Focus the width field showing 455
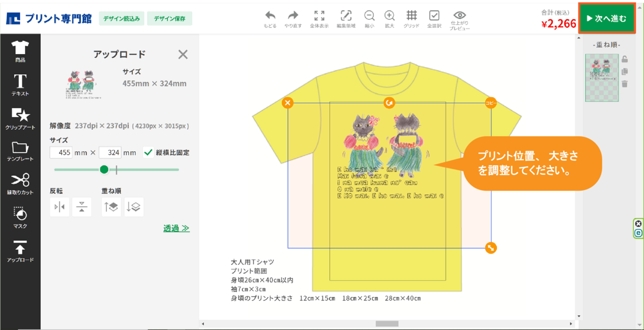This screenshot has width=644, height=330. (61, 152)
